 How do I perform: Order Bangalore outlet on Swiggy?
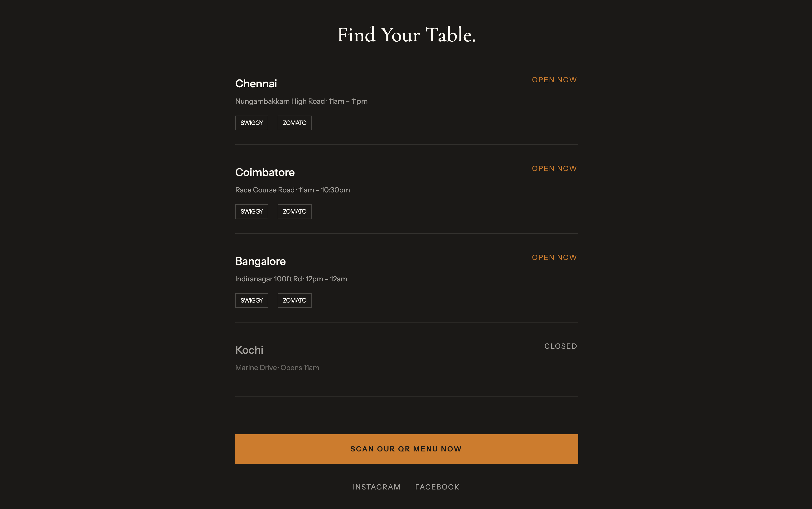pos(251,300)
